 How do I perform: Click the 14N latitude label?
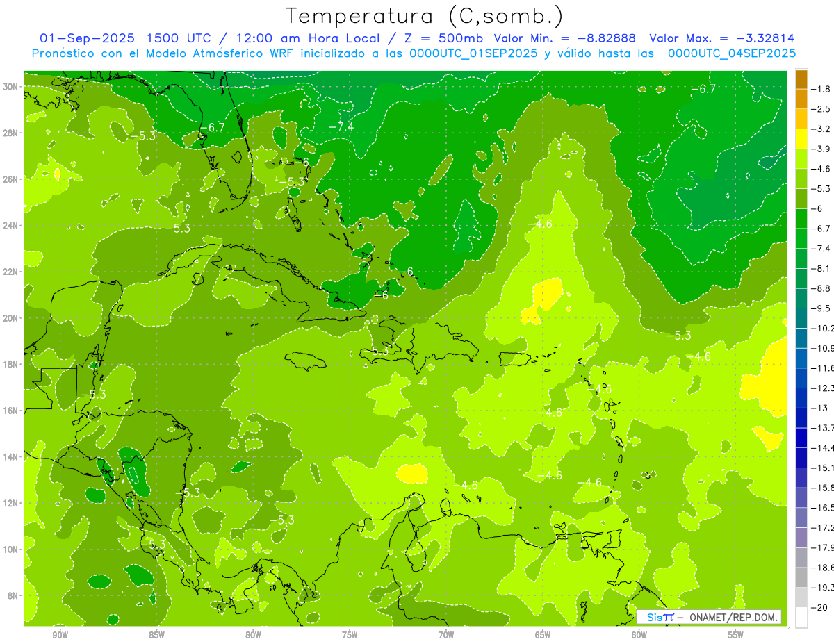pyautogui.click(x=11, y=456)
